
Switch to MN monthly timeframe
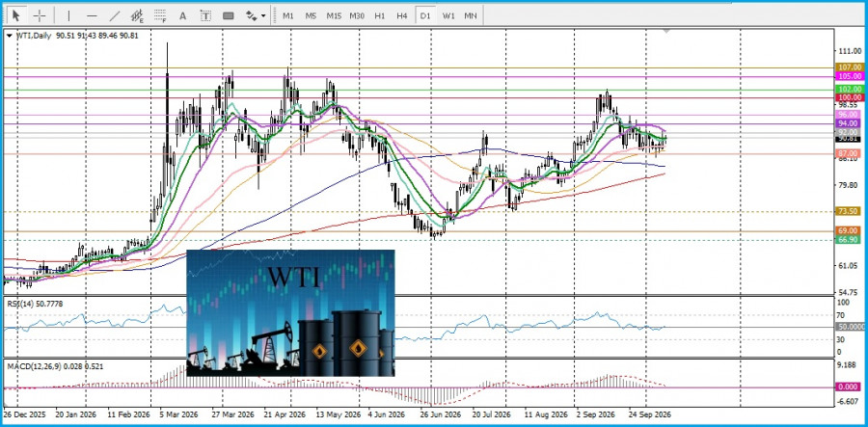tap(471, 15)
